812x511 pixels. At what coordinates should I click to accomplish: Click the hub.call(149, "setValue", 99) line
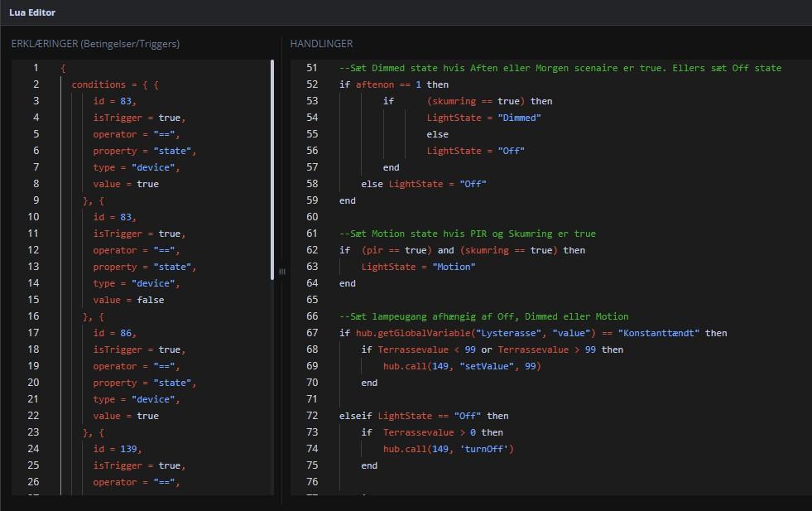point(461,366)
